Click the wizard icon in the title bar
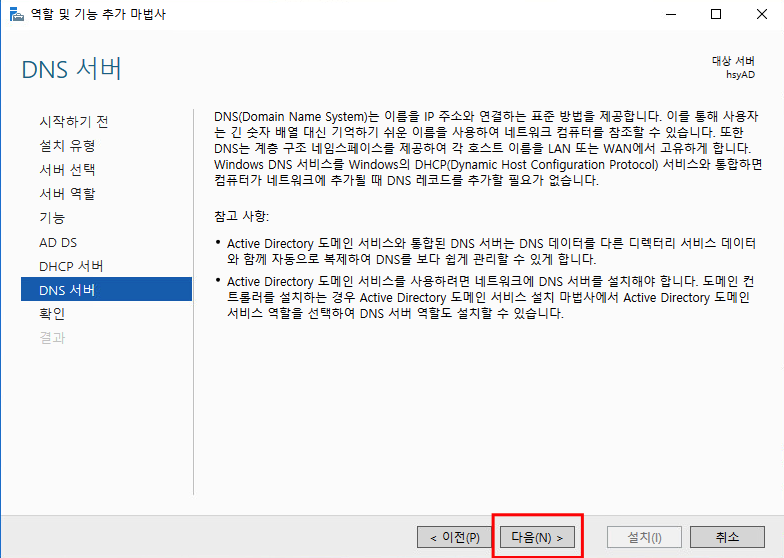This screenshot has height=558, width=784. pyautogui.click(x=16, y=14)
